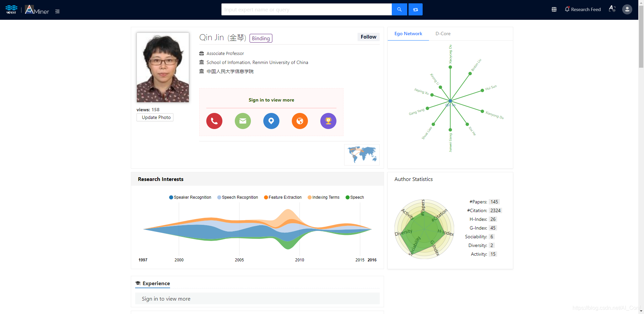
Task: Click the 2010 year label on chart axis
Action: coord(300,260)
